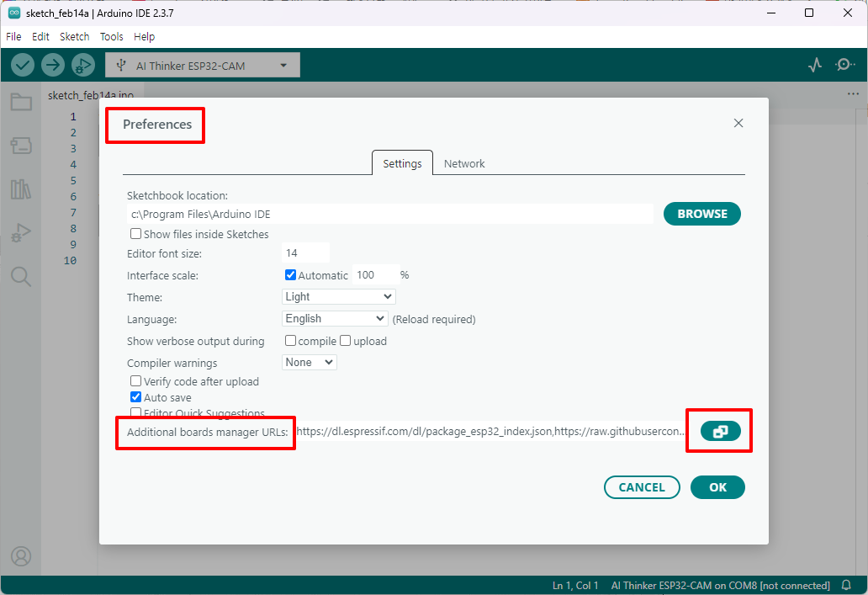
Task: Click the notifications bell in status bar
Action: [x=846, y=585]
